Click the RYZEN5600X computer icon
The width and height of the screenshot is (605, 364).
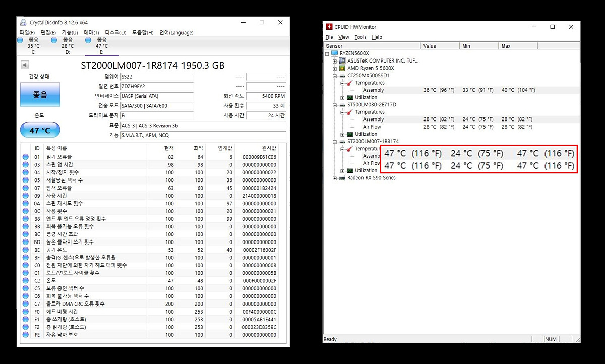click(335, 53)
